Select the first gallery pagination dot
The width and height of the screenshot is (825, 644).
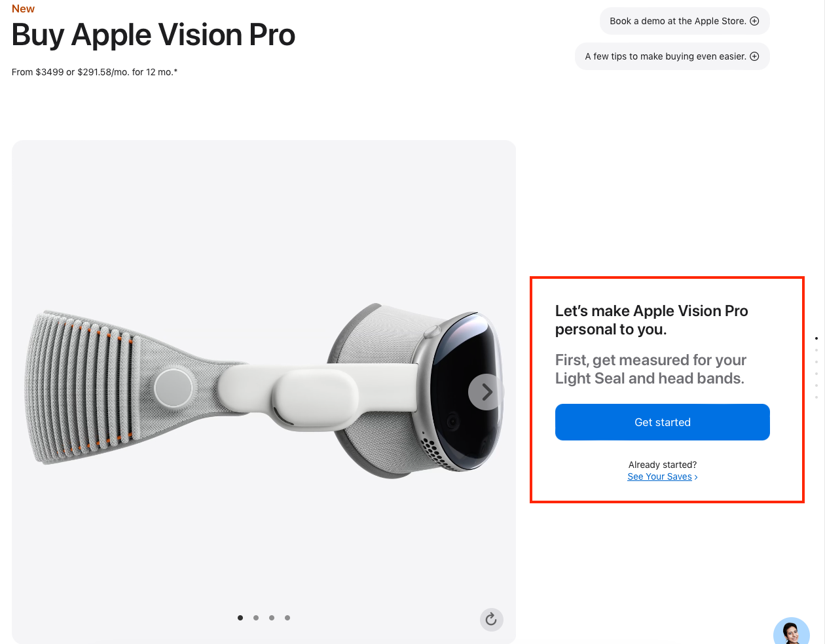[240, 618]
